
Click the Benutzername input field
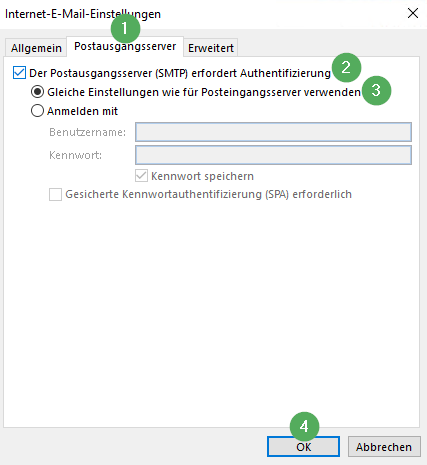273,132
